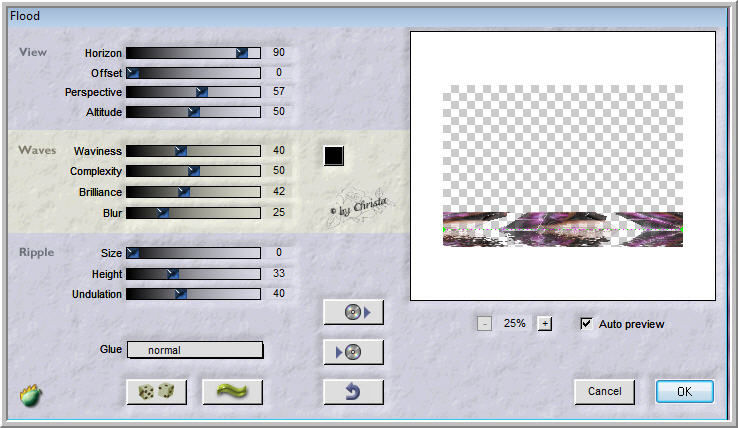
Task: Click OK to apply Flood
Action: point(685,392)
